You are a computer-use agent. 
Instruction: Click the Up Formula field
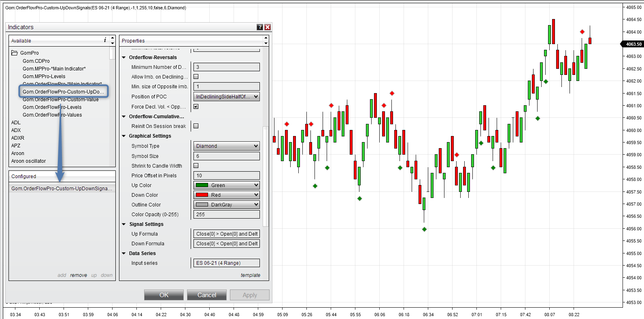coord(226,234)
